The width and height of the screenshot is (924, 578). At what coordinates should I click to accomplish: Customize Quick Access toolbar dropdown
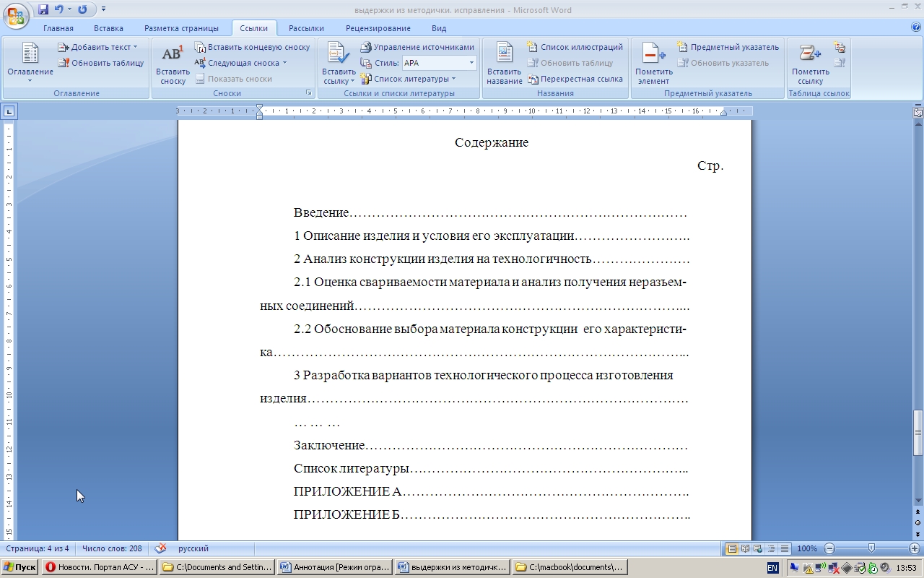[x=103, y=9]
